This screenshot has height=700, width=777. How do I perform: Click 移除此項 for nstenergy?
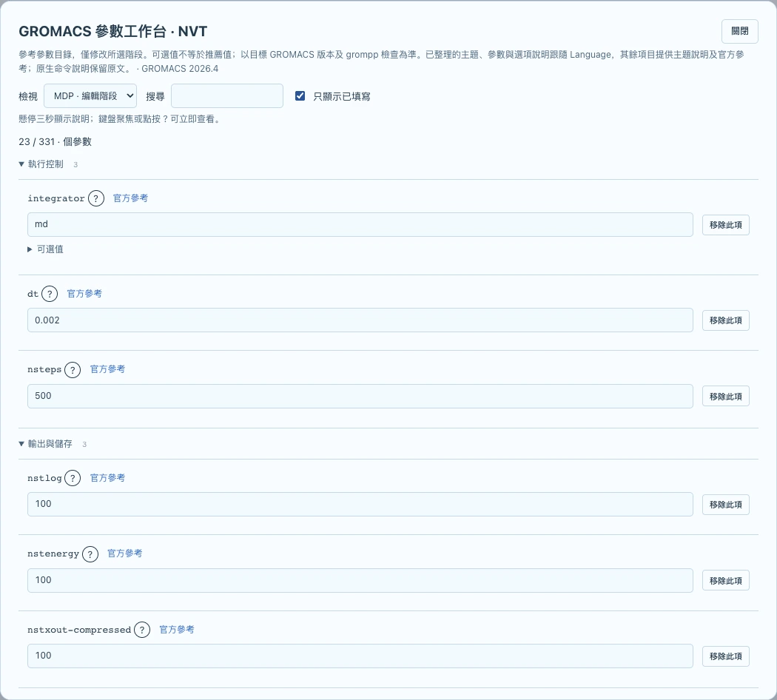[x=725, y=581]
